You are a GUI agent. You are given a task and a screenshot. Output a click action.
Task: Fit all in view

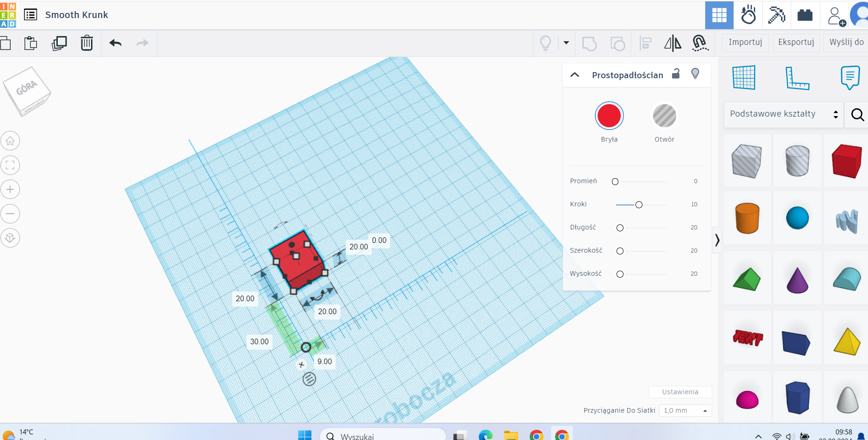[10, 165]
